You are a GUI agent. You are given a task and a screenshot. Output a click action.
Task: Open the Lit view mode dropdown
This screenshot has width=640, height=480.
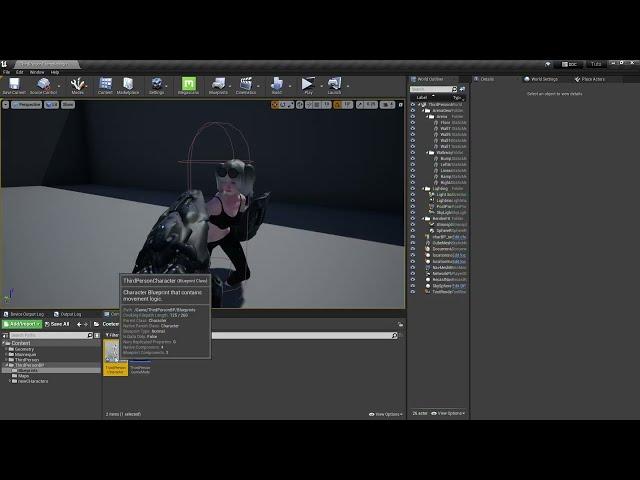point(51,105)
